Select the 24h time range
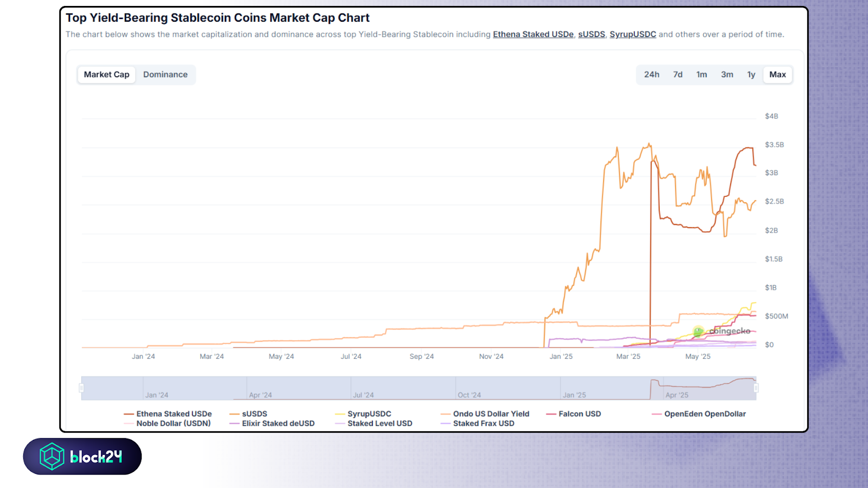Image resolution: width=868 pixels, height=488 pixels. point(652,75)
